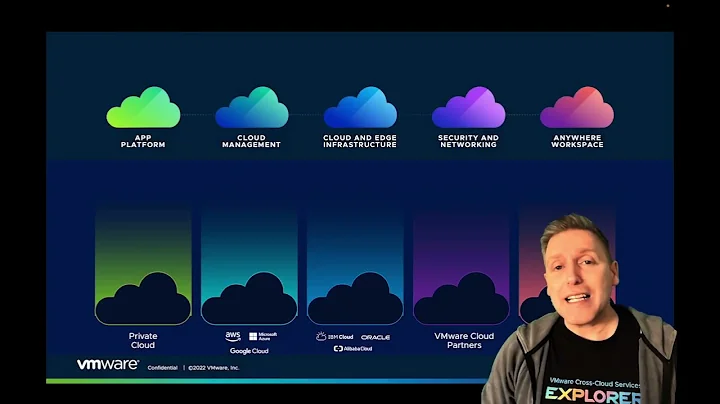Viewport: 720px width, 404px height.
Task: Click the vmware logo in footer
Action: point(108,365)
